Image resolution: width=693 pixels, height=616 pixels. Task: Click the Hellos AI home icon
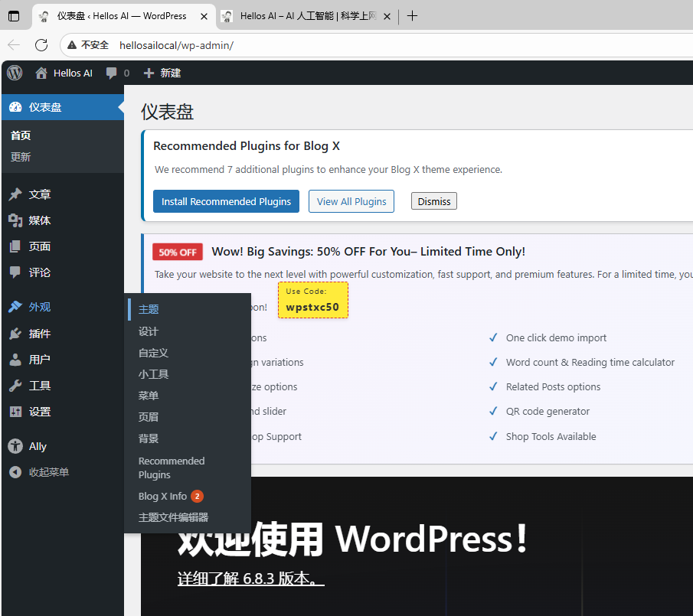[41, 73]
